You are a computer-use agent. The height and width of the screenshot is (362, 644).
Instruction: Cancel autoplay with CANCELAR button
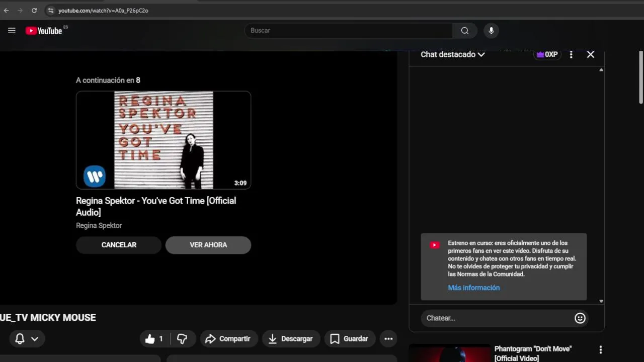(119, 245)
